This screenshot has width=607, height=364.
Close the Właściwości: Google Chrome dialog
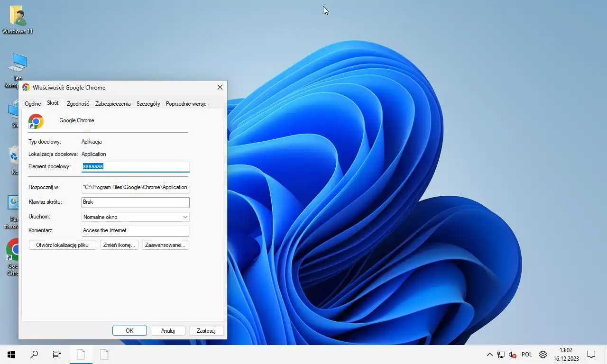[220, 87]
